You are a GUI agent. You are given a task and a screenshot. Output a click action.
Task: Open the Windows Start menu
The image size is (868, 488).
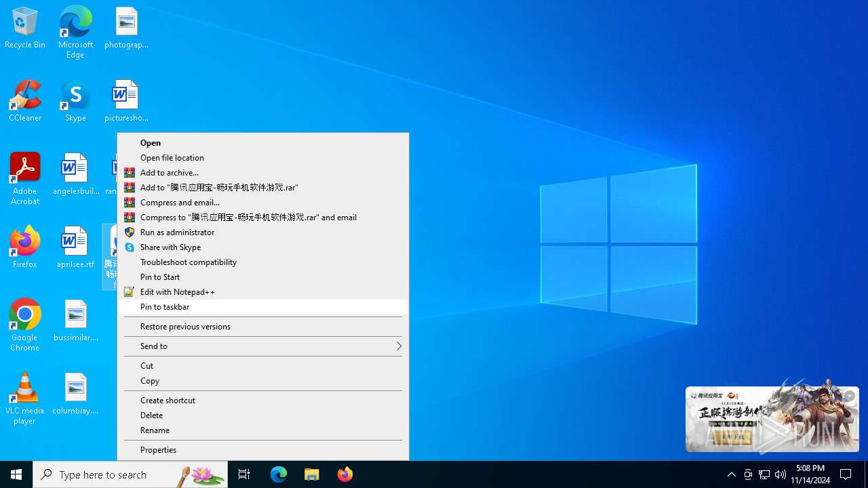(x=16, y=474)
